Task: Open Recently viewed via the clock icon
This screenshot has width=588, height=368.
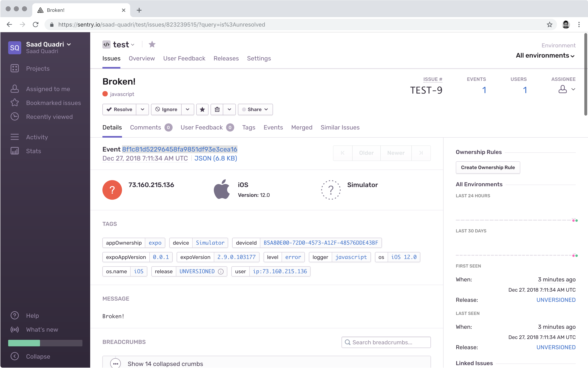Action: [15, 116]
